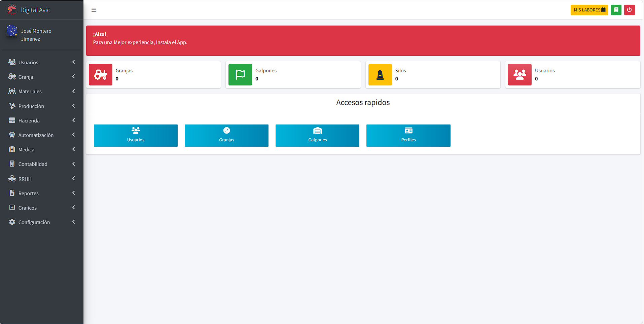The width and height of the screenshot is (644, 324).
Task: Expand the Producción menu chevron
Action: [x=73, y=106]
